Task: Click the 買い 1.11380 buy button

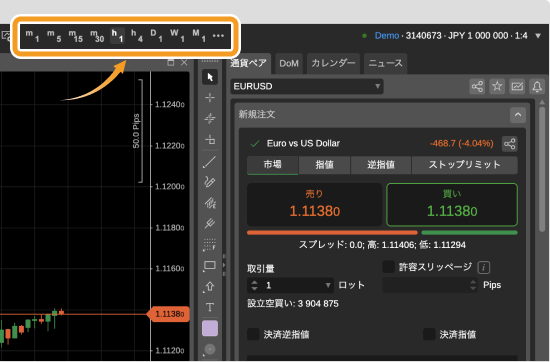Action: tap(452, 205)
